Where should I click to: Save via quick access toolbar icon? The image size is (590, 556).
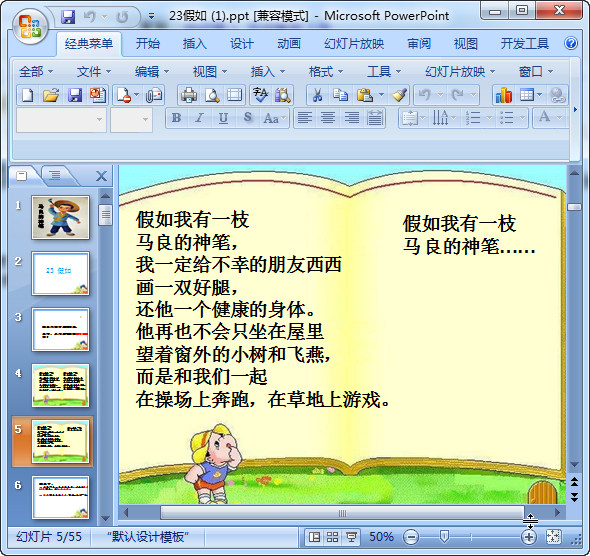68,17
